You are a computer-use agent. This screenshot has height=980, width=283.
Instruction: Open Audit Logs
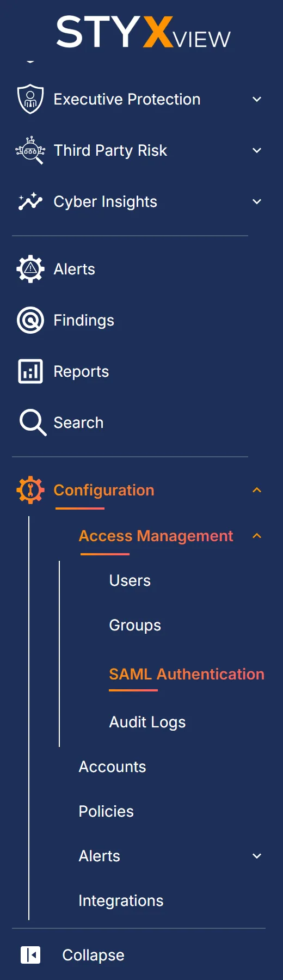point(147,722)
